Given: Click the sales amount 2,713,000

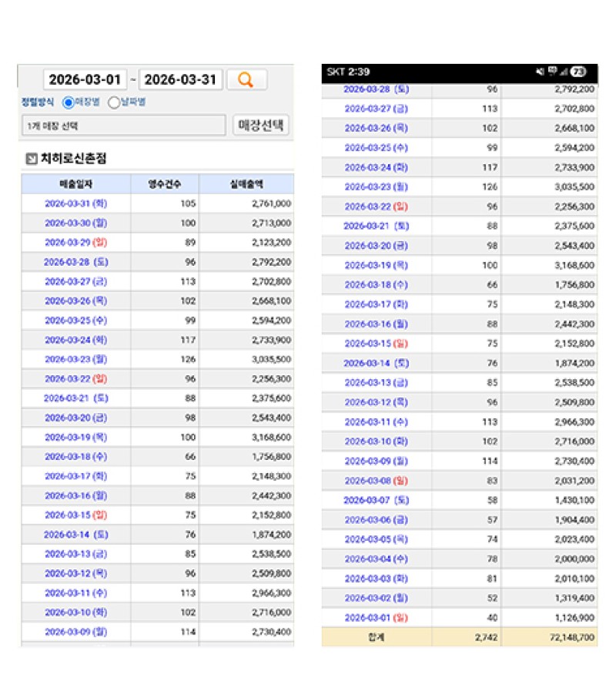Looking at the screenshot, I should [x=271, y=223].
